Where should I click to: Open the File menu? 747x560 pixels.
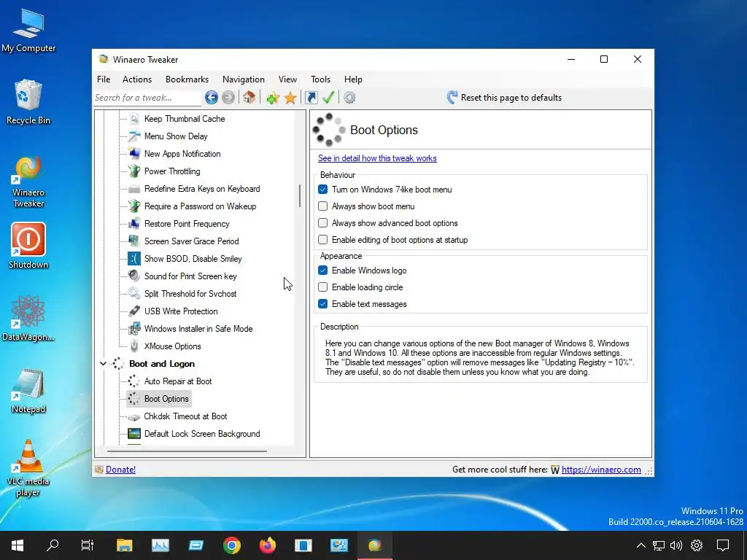pyautogui.click(x=104, y=79)
